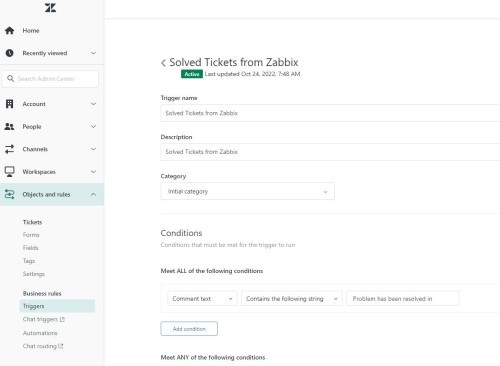Open the Account menu label
This screenshot has width=500, height=366.
point(34,104)
